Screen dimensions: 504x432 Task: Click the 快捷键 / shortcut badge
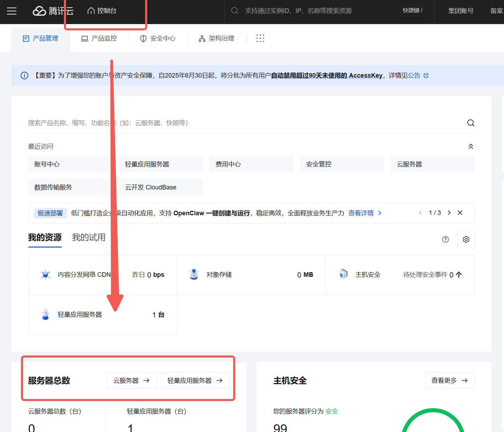click(412, 10)
